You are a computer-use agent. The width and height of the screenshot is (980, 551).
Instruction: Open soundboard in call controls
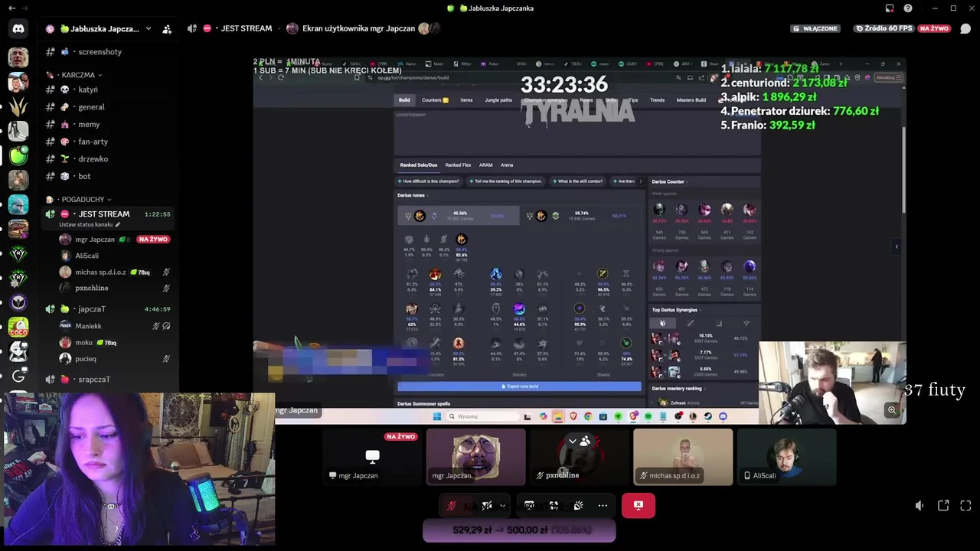[578, 505]
